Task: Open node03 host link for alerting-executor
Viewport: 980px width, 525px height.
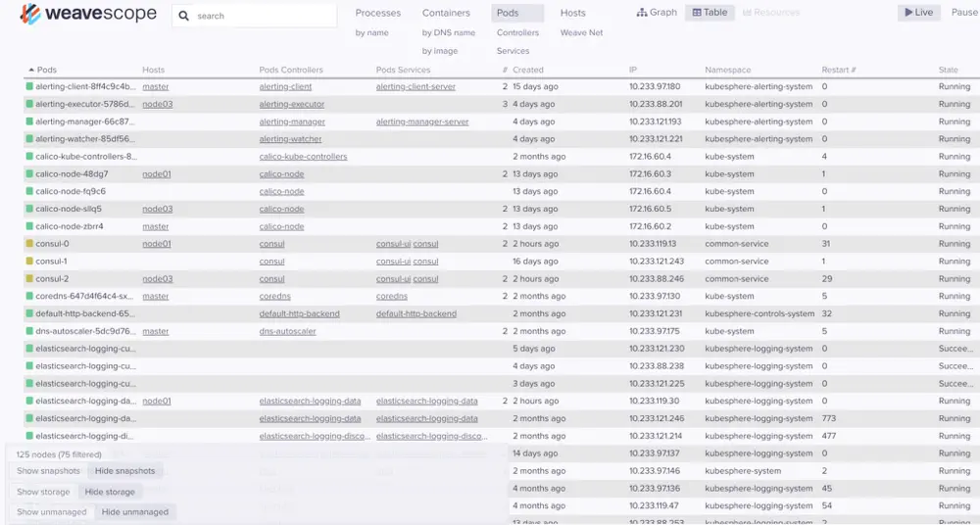Action: click(158, 105)
